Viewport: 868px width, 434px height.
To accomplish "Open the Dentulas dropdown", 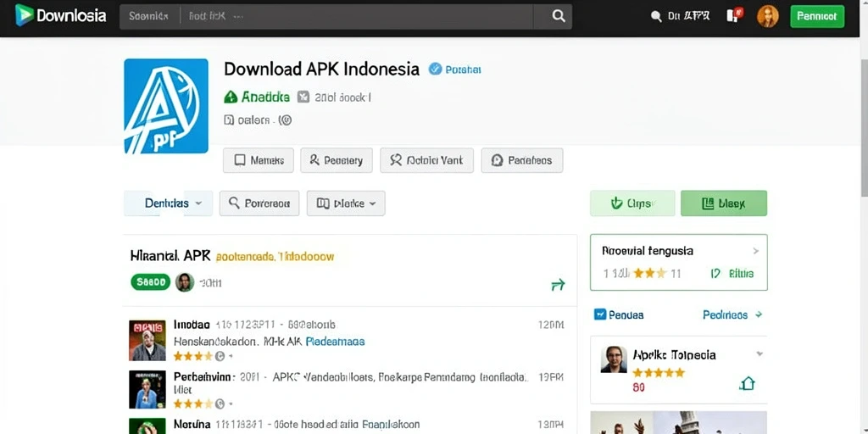I will [x=169, y=203].
